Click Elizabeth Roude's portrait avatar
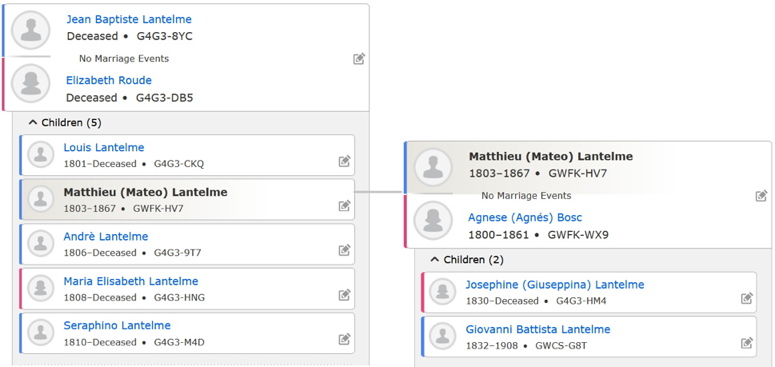 31,83
